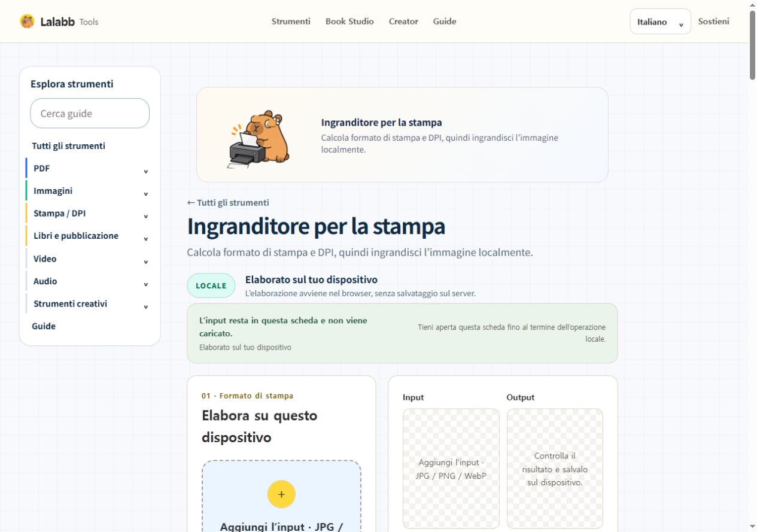The height and width of the screenshot is (532, 757).
Task: Click the Lalabb Tools brand name
Action: point(69,22)
